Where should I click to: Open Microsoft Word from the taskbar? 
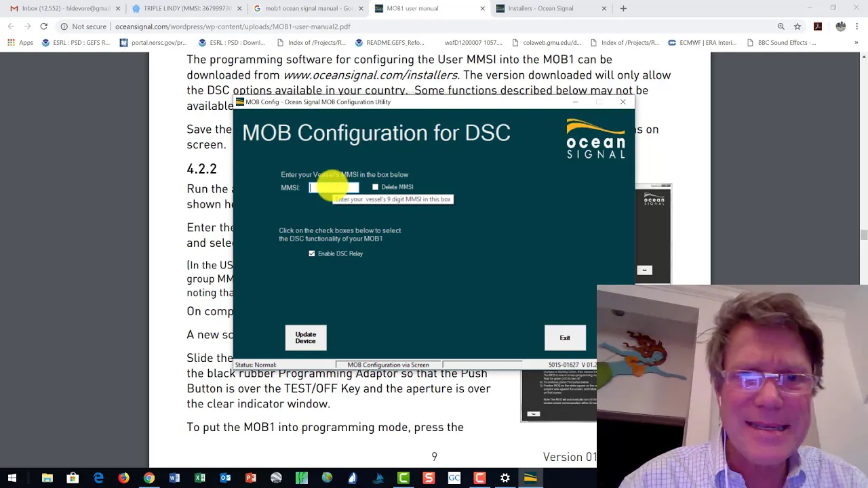[x=174, y=478]
